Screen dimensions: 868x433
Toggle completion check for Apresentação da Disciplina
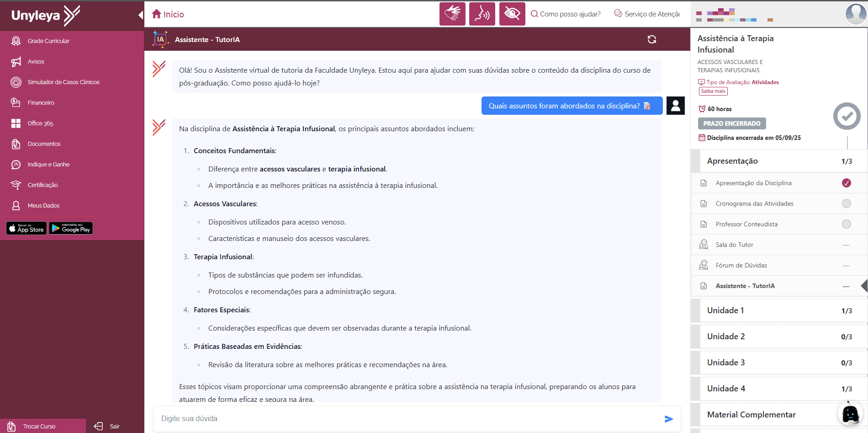click(x=847, y=183)
